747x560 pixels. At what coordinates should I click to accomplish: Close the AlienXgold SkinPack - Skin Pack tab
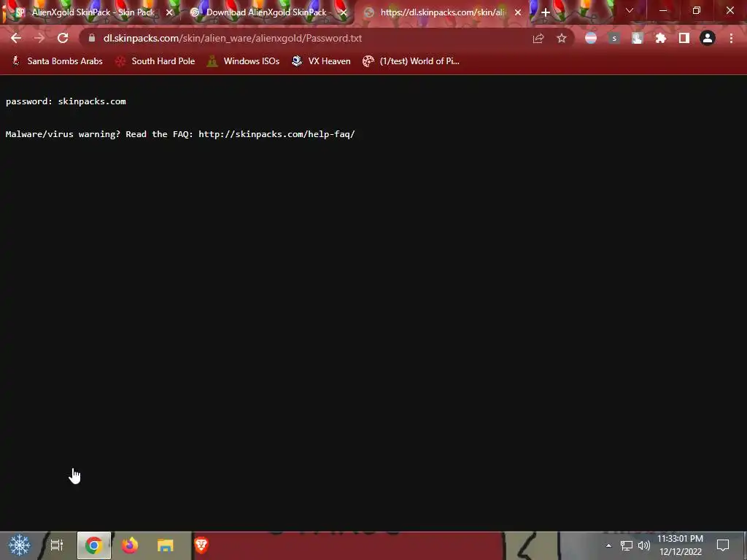pyautogui.click(x=169, y=12)
